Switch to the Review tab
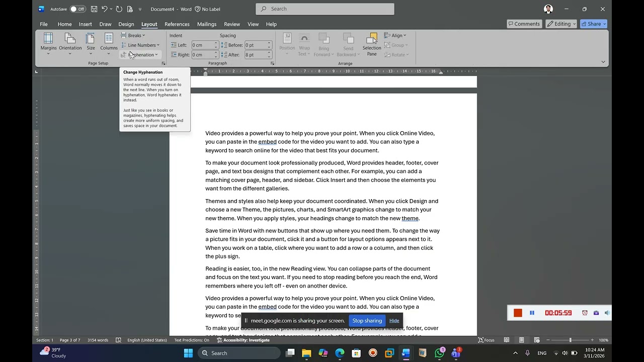Viewport: 644px width, 362px height. 232,24
